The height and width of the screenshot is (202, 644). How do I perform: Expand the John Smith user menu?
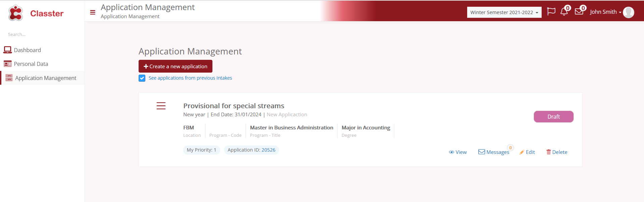tap(606, 12)
